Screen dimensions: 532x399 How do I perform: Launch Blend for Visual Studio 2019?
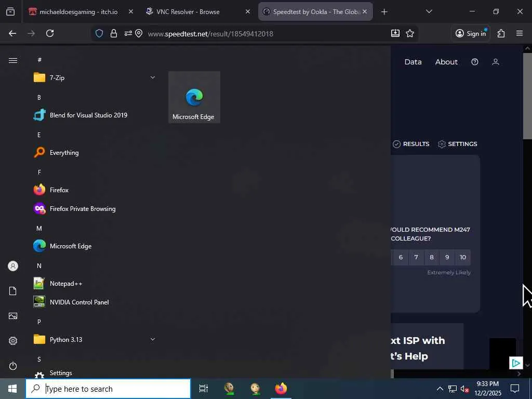[95, 115]
